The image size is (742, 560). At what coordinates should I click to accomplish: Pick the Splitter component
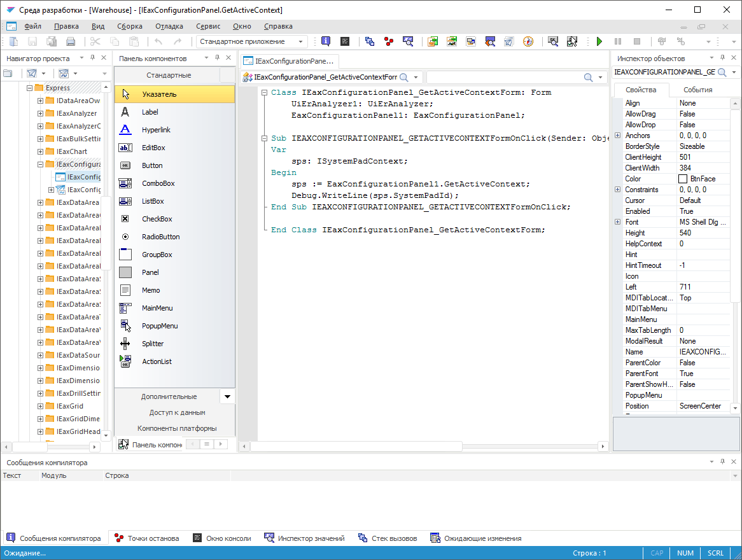(x=153, y=344)
